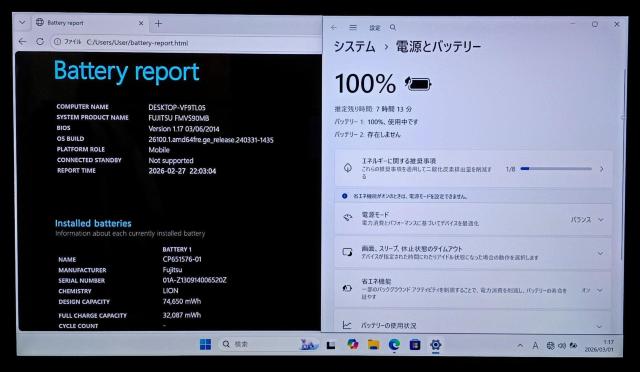Image resolution: width=640 pixels, height=372 pixels.
Task: Open a new browser tab
Action: [158, 24]
